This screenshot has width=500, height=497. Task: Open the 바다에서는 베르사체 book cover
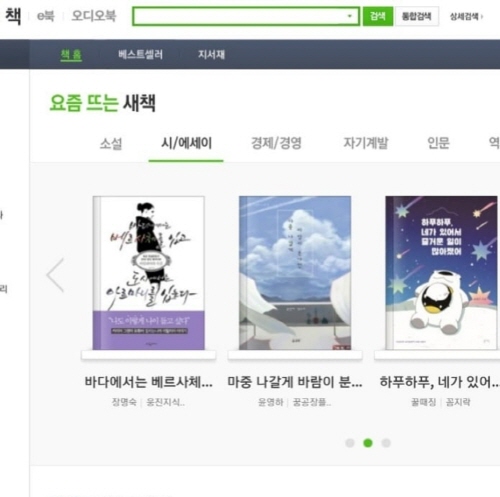[x=149, y=273]
